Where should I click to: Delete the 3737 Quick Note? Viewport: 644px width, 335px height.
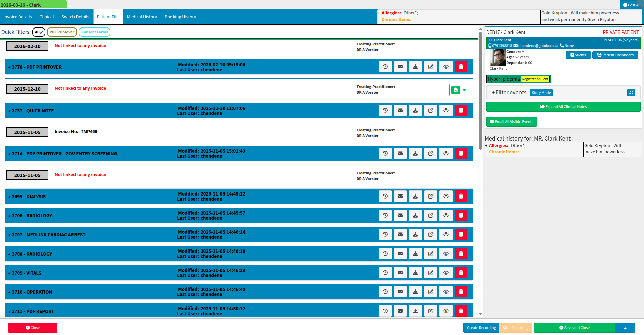pos(461,110)
